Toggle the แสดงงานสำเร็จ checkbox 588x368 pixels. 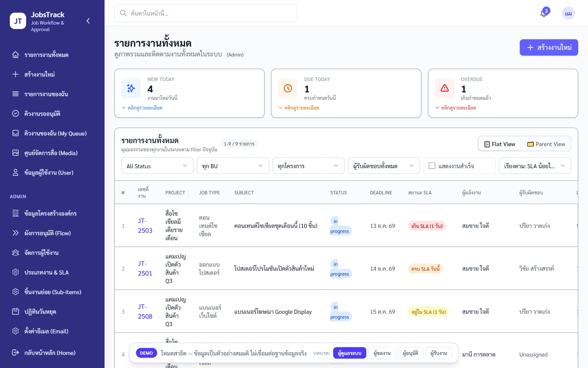(432, 166)
